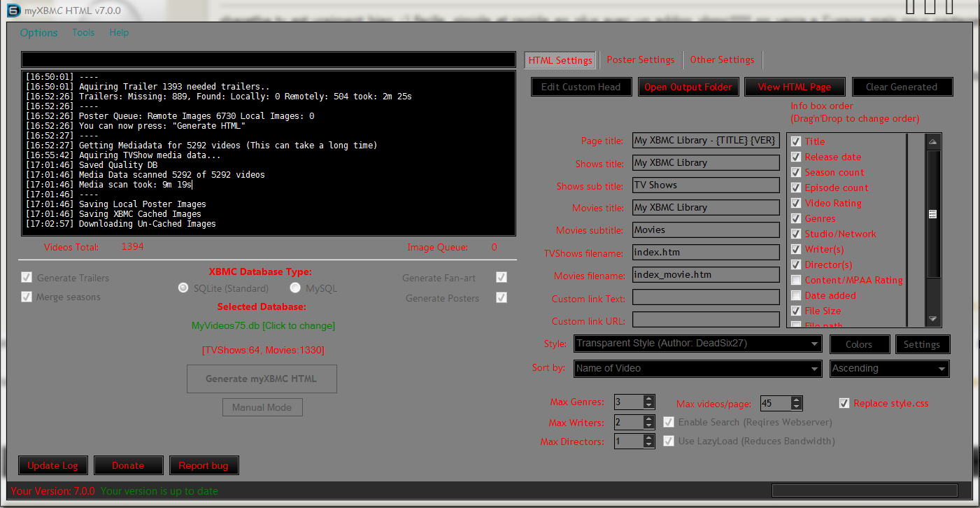Image resolution: width=980 pixels, height=508 pixels.
Task: Decrease Max Writers with down spinner arrow
Action: [x=648, y=426]
